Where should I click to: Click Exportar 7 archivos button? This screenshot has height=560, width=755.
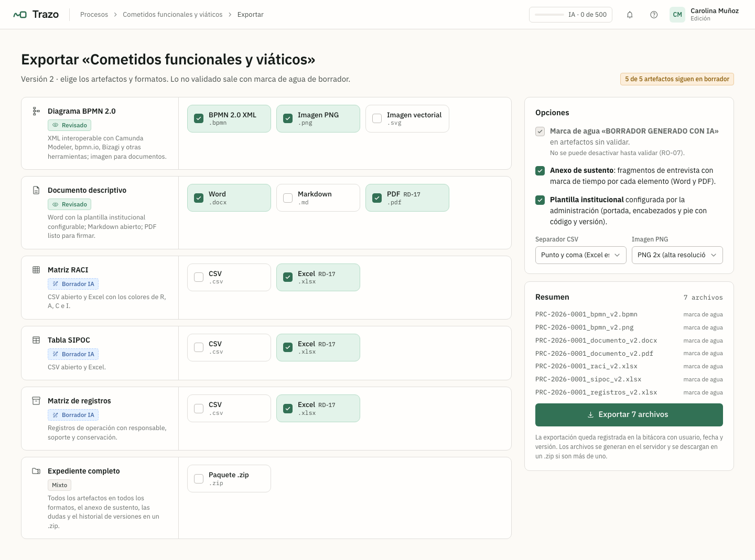coord(629,415)
